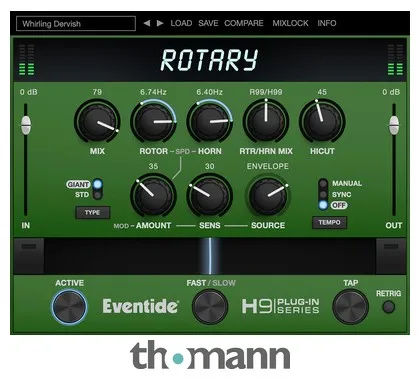Toggle COMPARE mode
The height and width of the screenshot is (379, 420).
[x=244, y=23]
